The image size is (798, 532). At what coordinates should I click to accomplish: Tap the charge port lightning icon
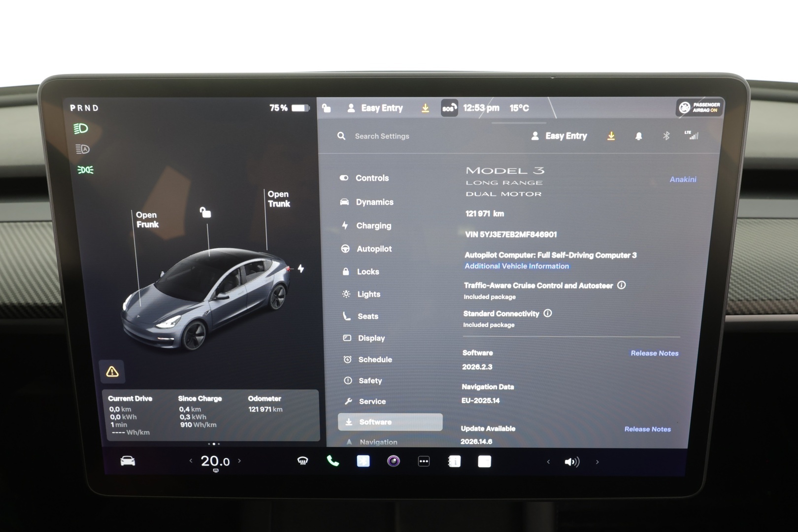(x=300, y=268)
